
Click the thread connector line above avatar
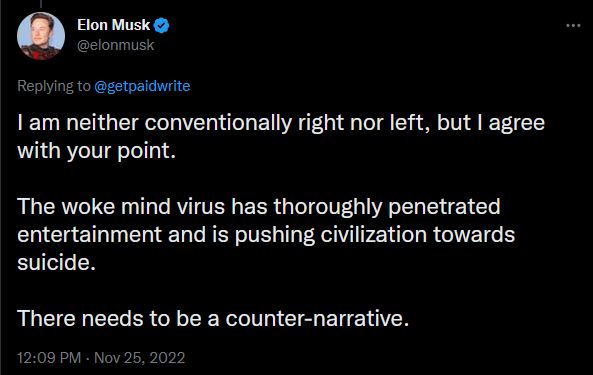pos(40,4)
